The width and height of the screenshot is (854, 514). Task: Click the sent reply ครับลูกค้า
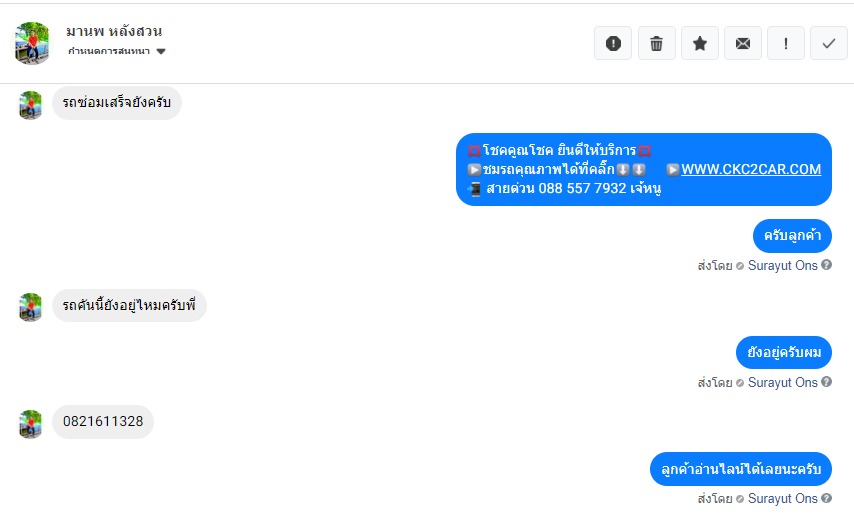click(x=792, y=236)
